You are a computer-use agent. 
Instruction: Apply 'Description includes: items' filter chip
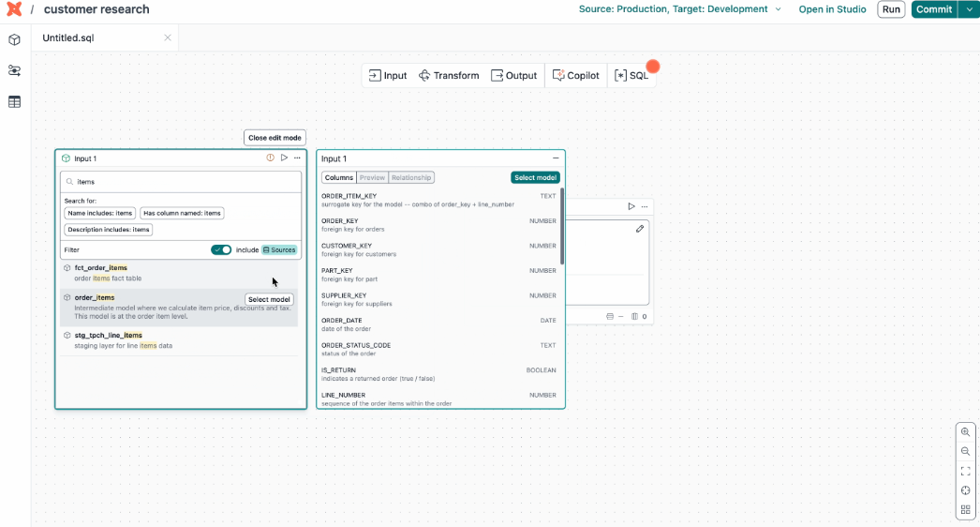pos(108,230)
